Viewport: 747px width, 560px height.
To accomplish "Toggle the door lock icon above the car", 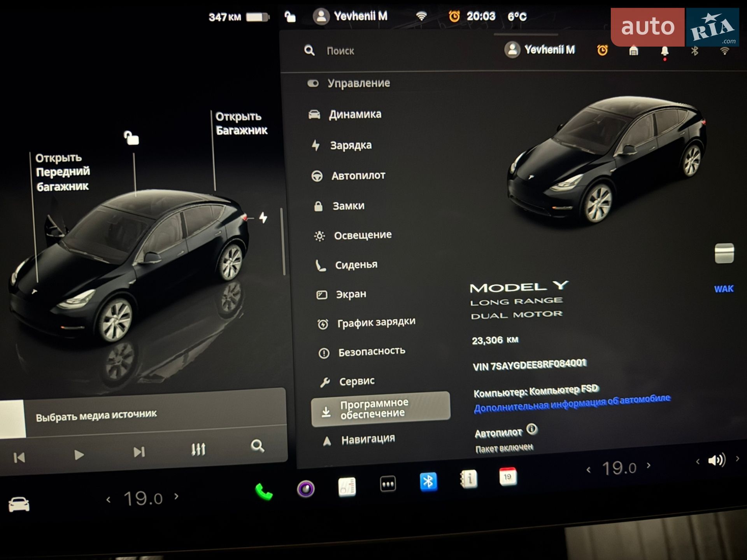I will (131, 138).
